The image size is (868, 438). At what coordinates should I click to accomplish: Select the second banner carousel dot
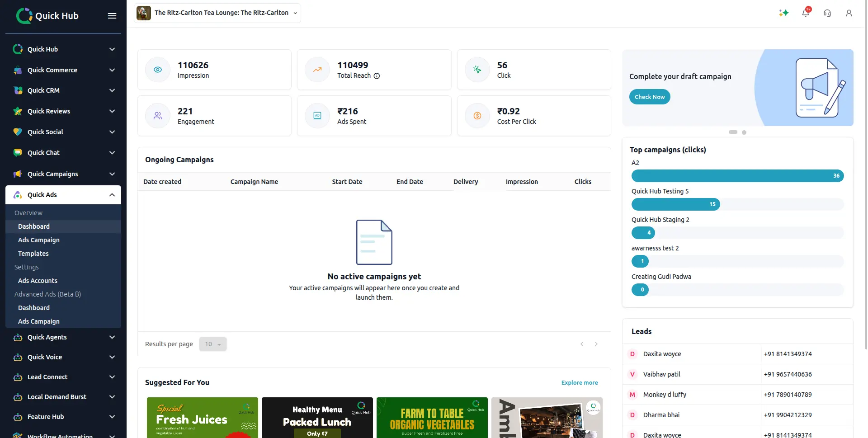point(744,132)
